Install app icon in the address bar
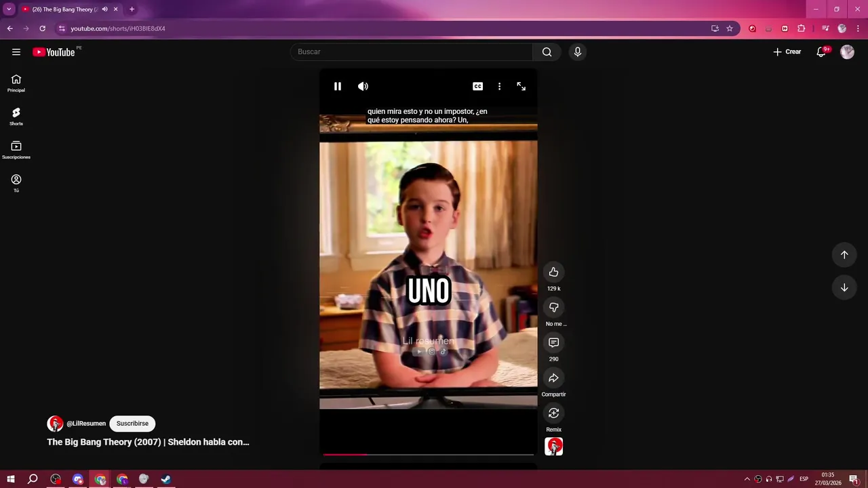Image resolution: width=868 pixels, height=488 pixels. pyautogui.click(x=715, y=28)
